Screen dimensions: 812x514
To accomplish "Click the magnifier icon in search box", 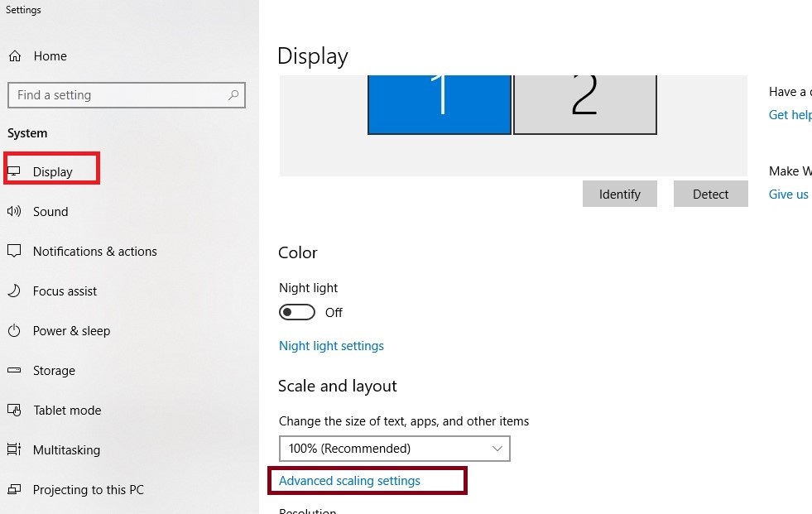I will [x=233, y=95].
